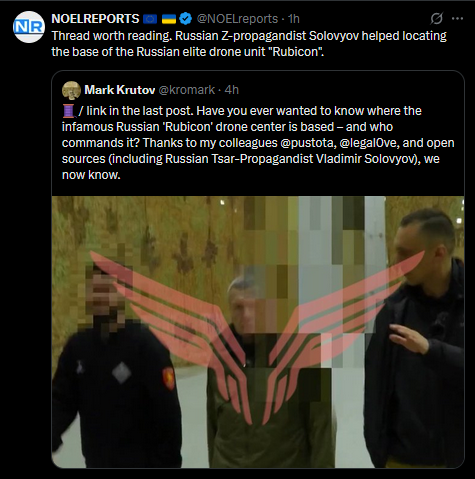Open the NOELREPORTS display name link
The height and width of the screenshot is (479, 475).
[95, 19]
